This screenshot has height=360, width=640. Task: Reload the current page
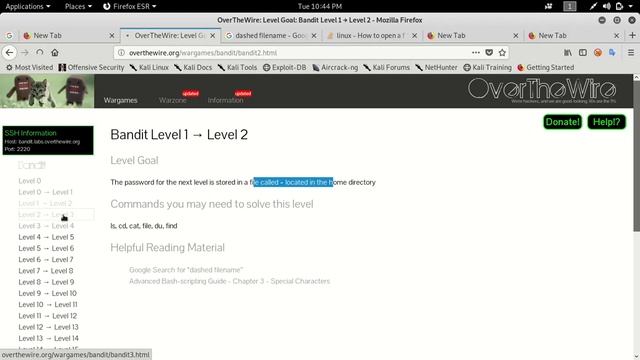tap(40, 53)
